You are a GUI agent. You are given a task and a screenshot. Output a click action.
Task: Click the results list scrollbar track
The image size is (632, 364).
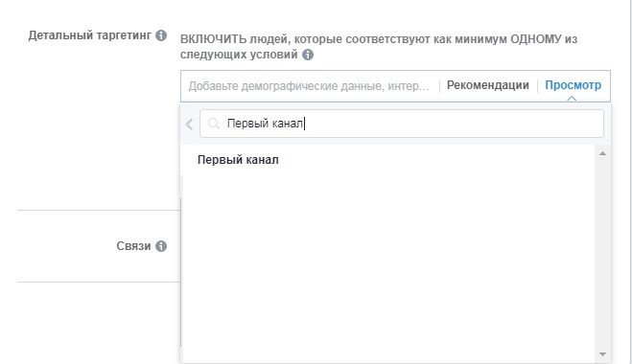pos(602,254)
